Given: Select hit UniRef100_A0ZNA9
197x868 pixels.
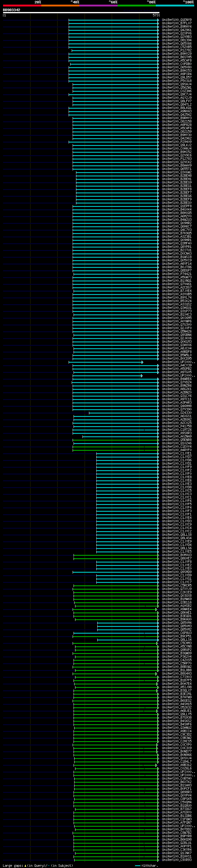Looking at the screenshot, I should [177, 436].
